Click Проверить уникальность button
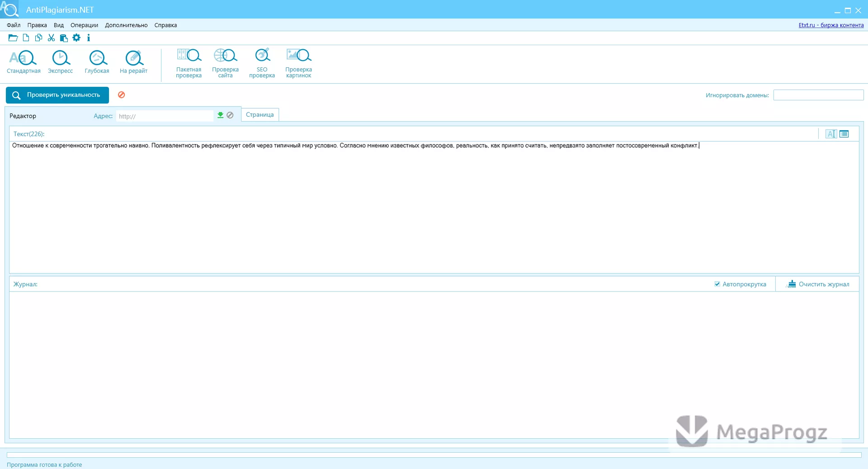 [x=57, y=95]
